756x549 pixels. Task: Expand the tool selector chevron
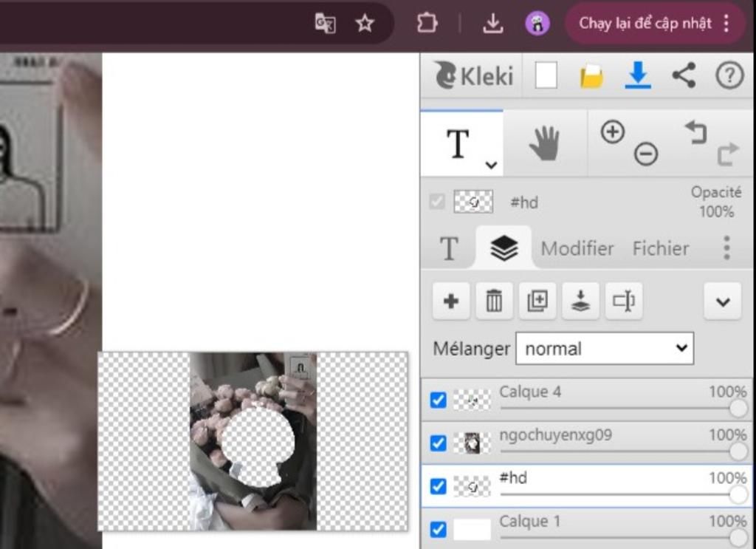[491, 166]
